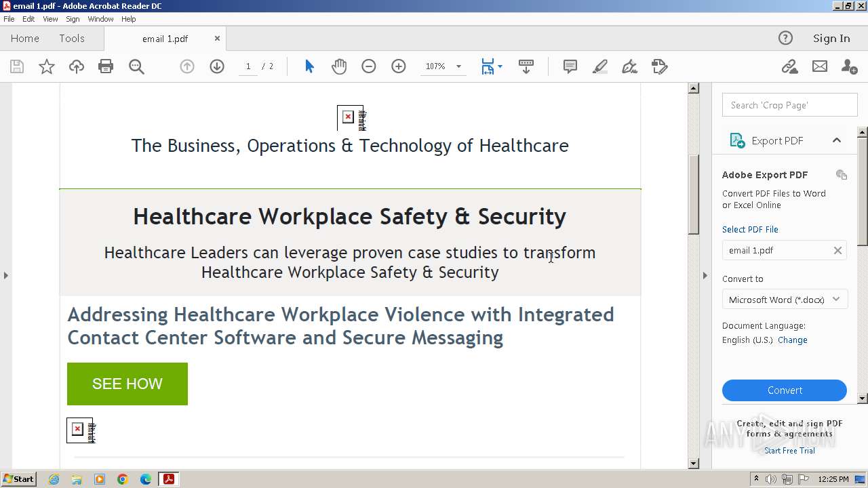Collapse the right tools pane arrow

point(705,275)
